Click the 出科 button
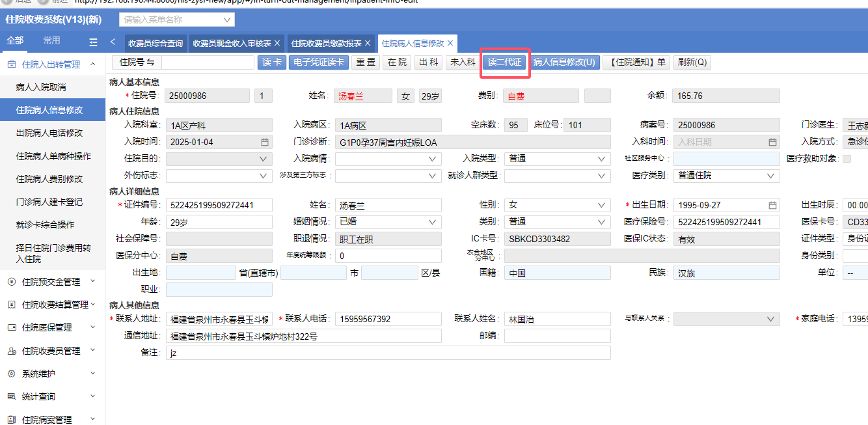 pos(428,62)
